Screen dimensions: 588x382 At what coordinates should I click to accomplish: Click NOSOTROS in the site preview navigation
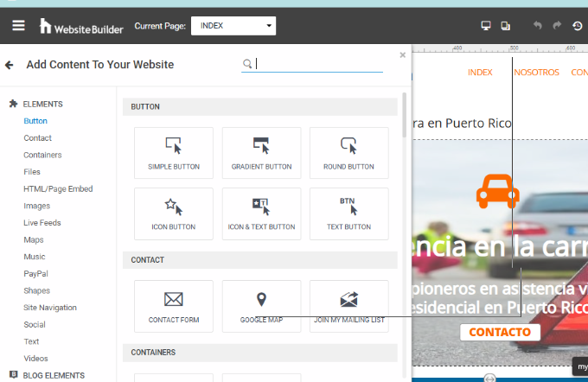[536, 73]
